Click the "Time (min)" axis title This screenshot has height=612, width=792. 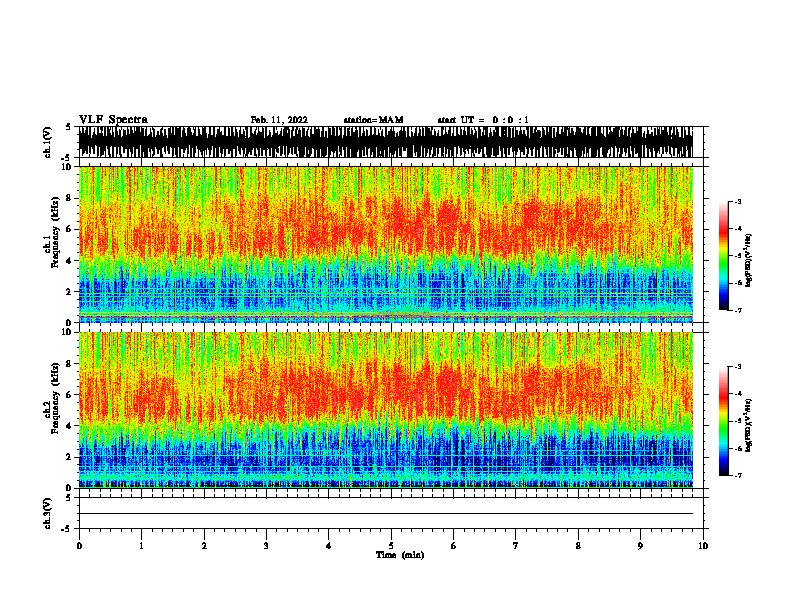click(x=400, y=555)
